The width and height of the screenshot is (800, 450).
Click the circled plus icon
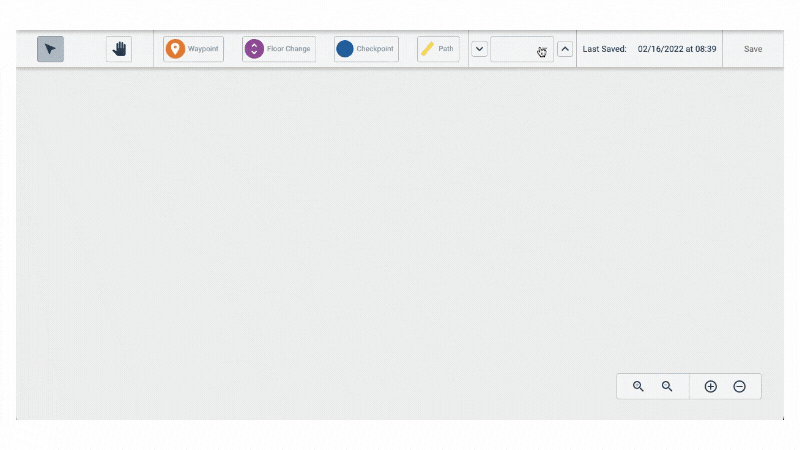711,386
